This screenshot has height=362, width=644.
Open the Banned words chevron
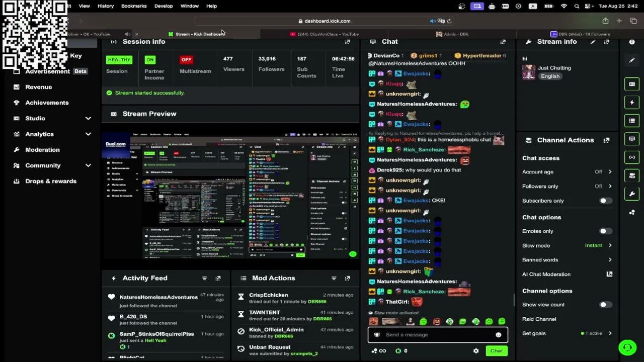click(610, 260)
